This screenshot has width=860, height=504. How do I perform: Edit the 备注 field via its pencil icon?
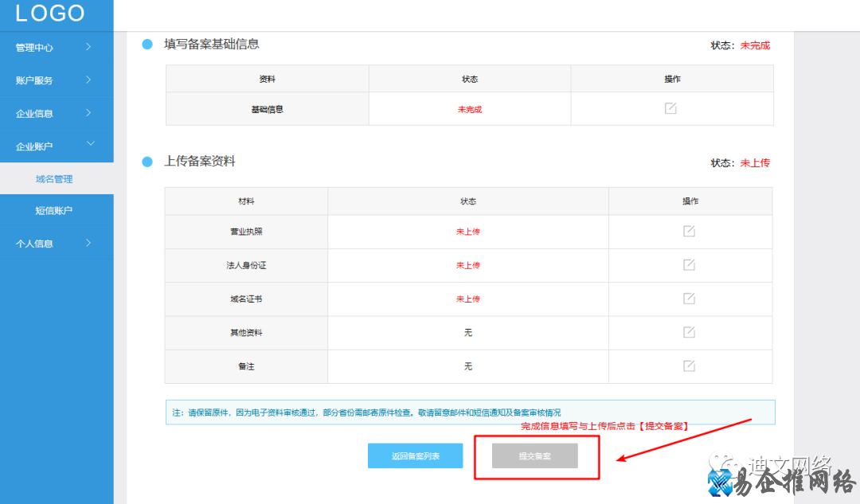690,366
